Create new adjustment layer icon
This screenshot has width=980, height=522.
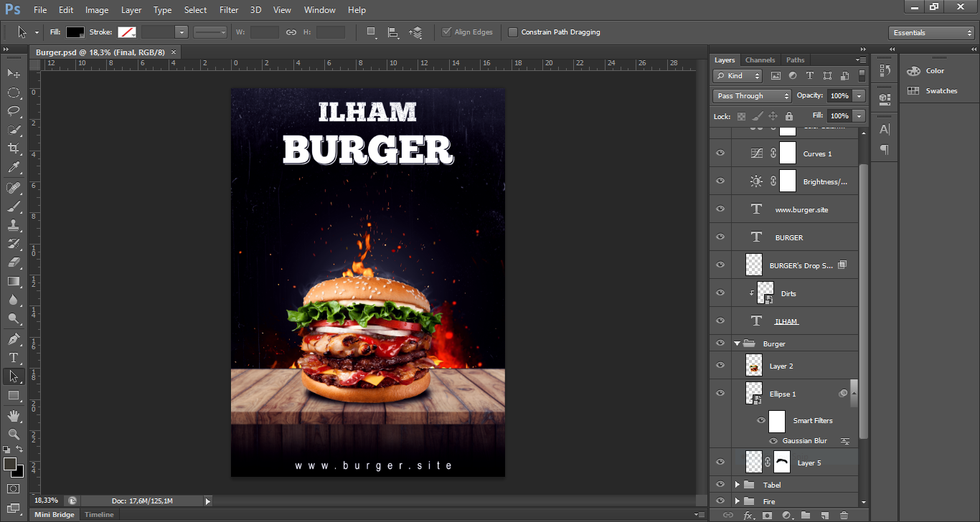786,516
